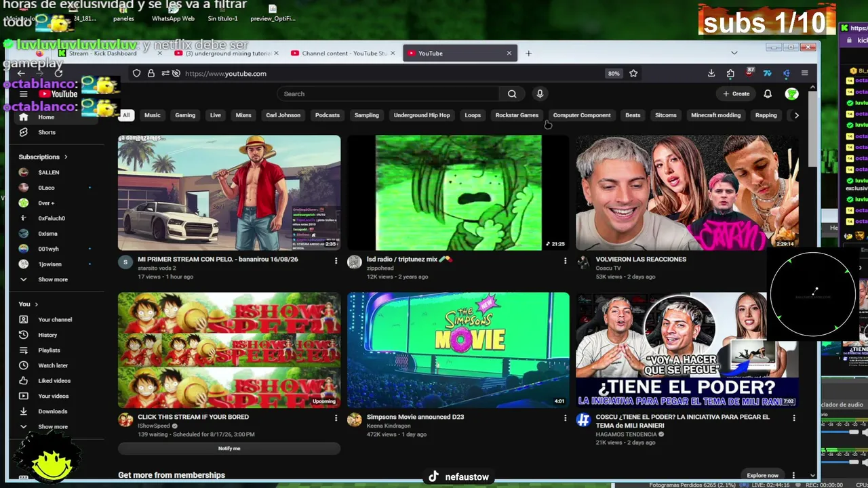Open History in the sidebar
Viewport: 868px width, 488px height.
coord(47,335)
